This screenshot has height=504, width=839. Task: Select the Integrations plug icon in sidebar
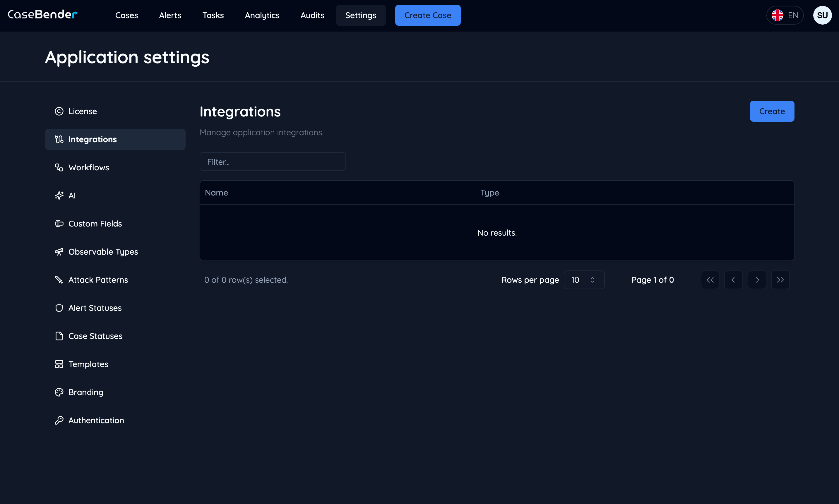(59, 139)
